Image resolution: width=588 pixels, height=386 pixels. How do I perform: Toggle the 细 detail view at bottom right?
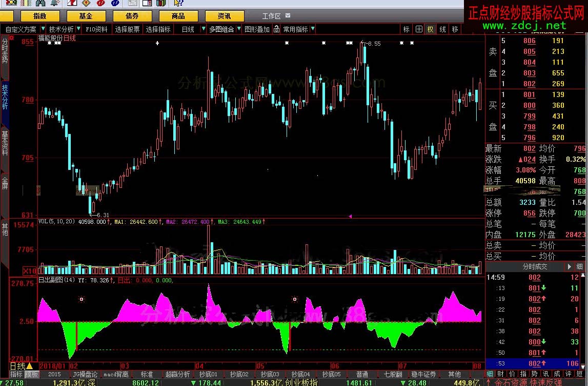tap(490, 374)
